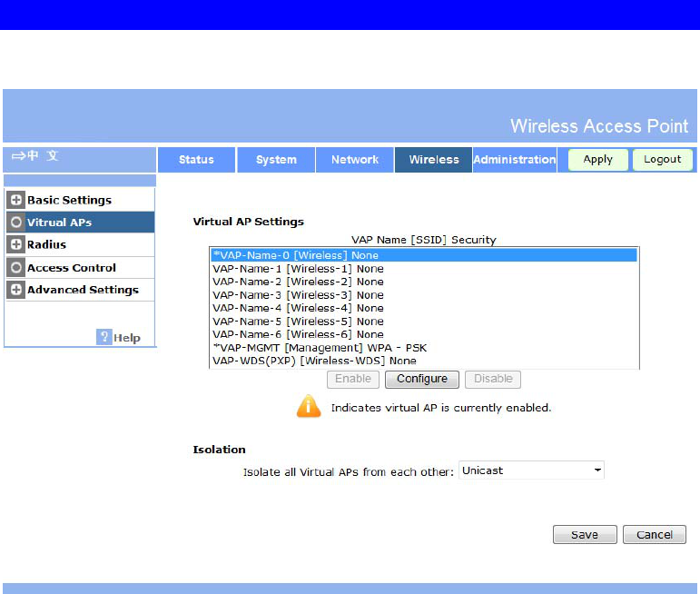Select row VAP-Name-4 [Wireless-4] None

(424, 308)
